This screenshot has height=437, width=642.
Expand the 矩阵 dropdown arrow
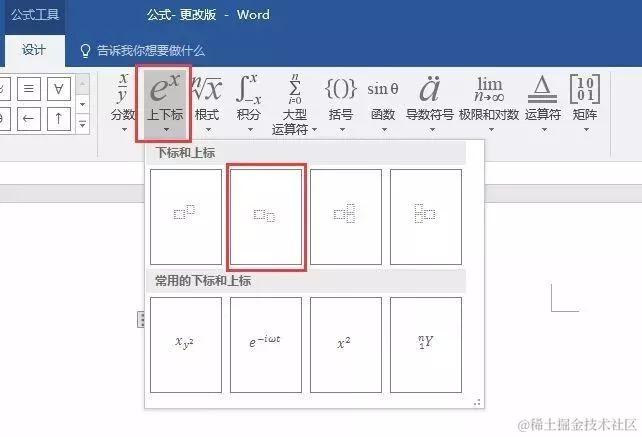pos(586,130)
